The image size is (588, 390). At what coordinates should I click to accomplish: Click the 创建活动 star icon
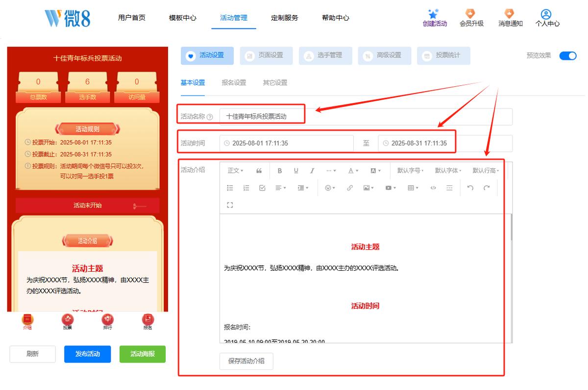(x=433, y=14)
